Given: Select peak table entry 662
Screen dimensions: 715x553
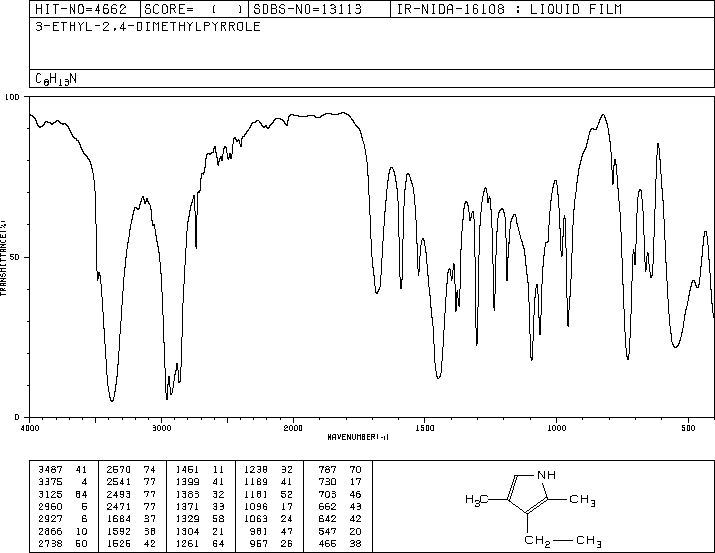Looking at the screenshot, I should click(328, 506).
